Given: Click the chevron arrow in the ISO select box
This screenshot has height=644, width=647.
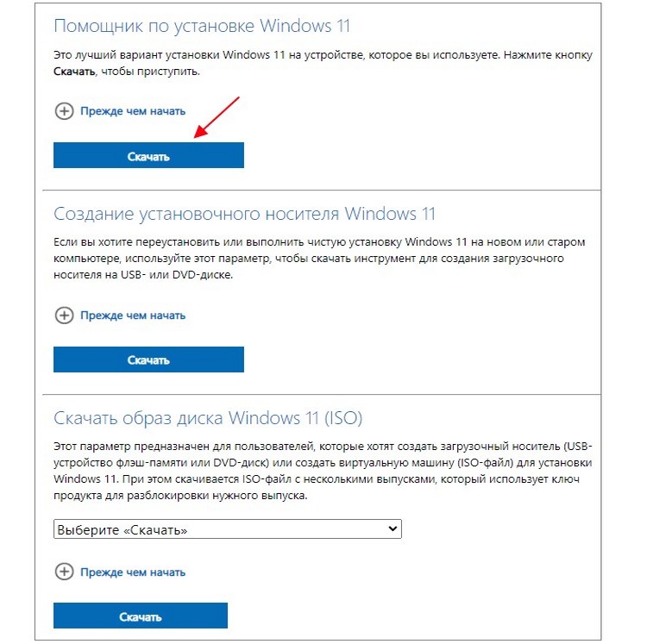Looking at the screenshot, I should tap(393, 528).
